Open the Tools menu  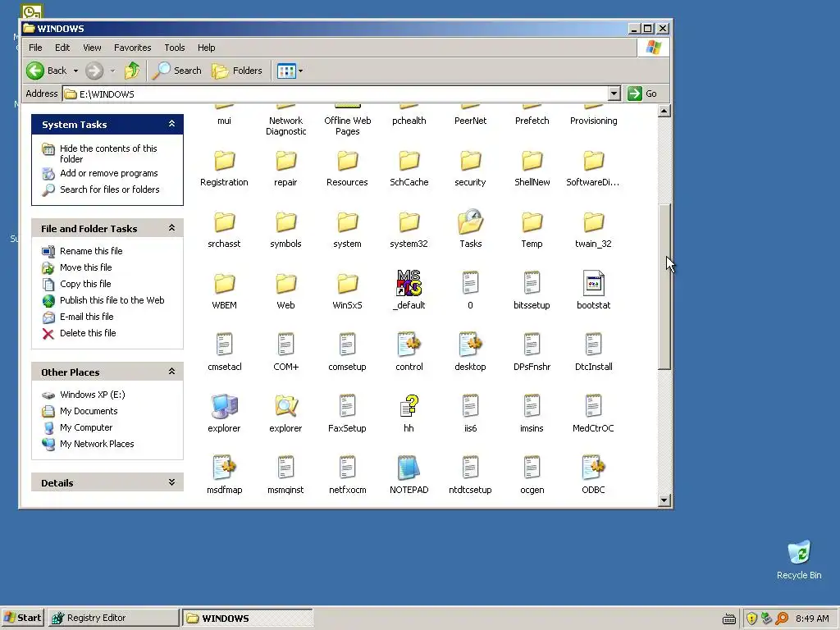point(175,48)
